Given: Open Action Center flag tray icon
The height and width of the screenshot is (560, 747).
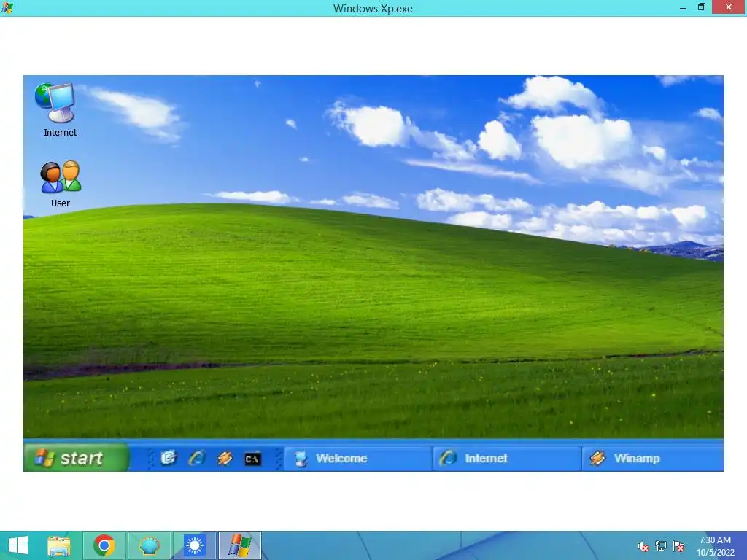Looking at the screenshot, I should (x=678, y=546).
